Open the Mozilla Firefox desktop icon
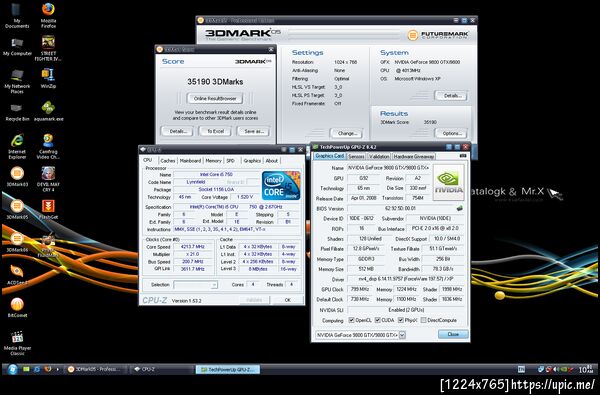600x395 pixels. tap(48, 15)
